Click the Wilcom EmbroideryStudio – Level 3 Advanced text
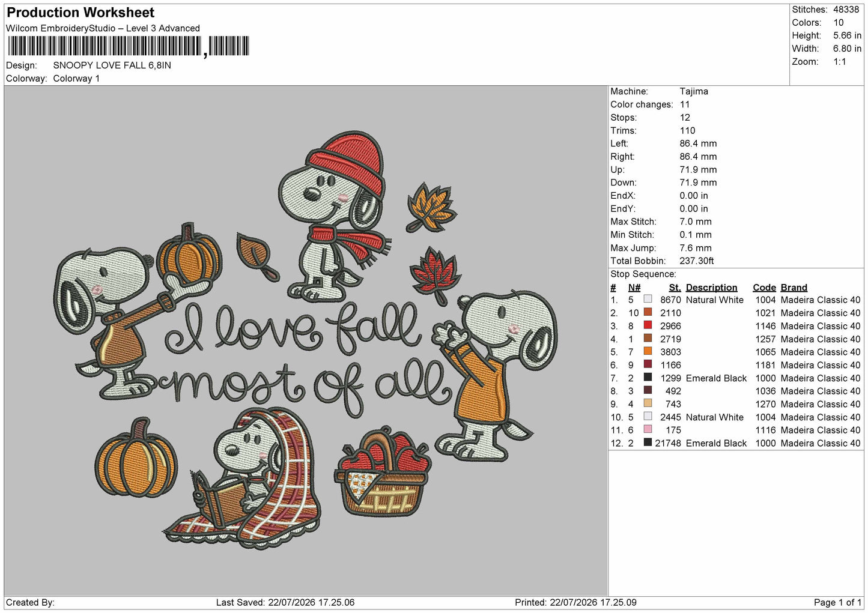Image resolution: width=868 pixels, height=613 pixels. click(103, 28)
